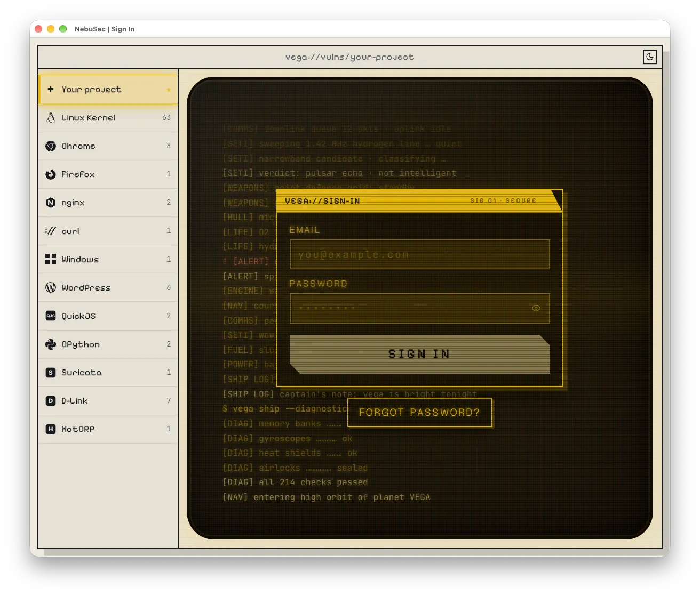Click the DIAG heat shields ok line
The width and height of the screenshot is (700, 596).
coord(290,453)
